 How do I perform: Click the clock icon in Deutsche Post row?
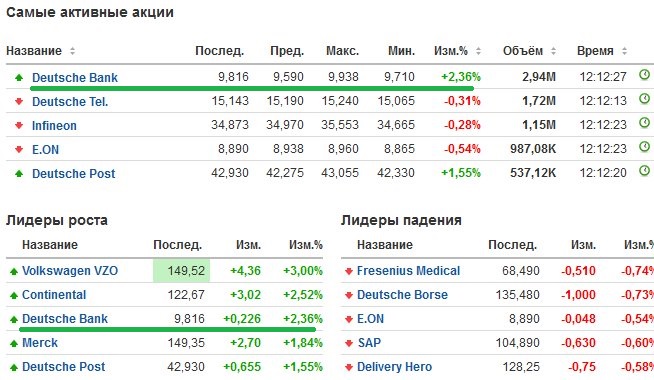(x=644, y=171)
